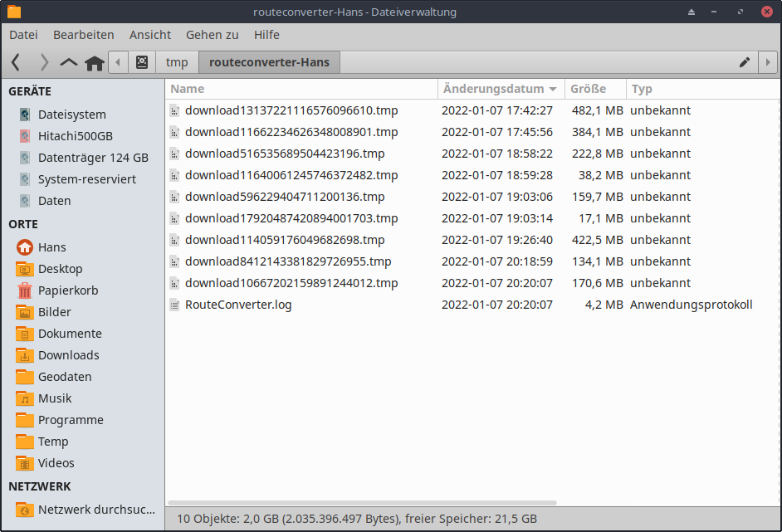Sort by Name column header
The height and width of the screenshot is (532, 782).
click(x=301, y=89)
